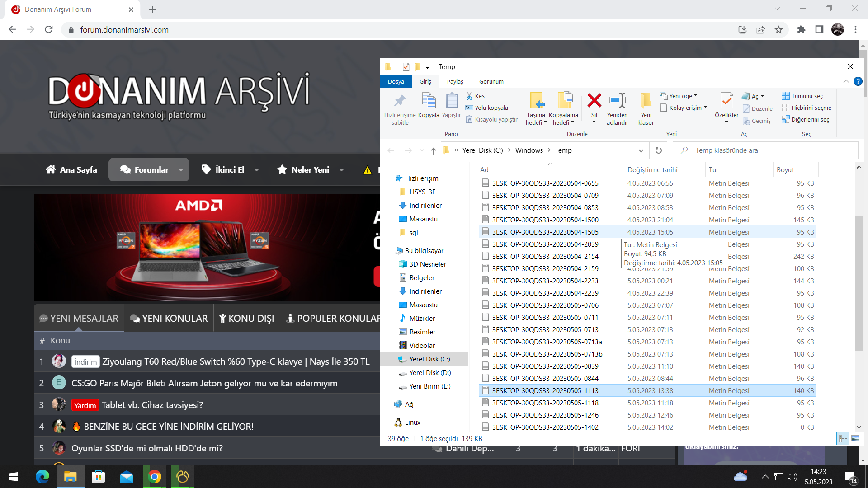Image resolution: width=868 pixels, height=488 pixels.
Task: Pin to Quick access (Hızlı erişime sabitle)
Action: tap(400, 109)
